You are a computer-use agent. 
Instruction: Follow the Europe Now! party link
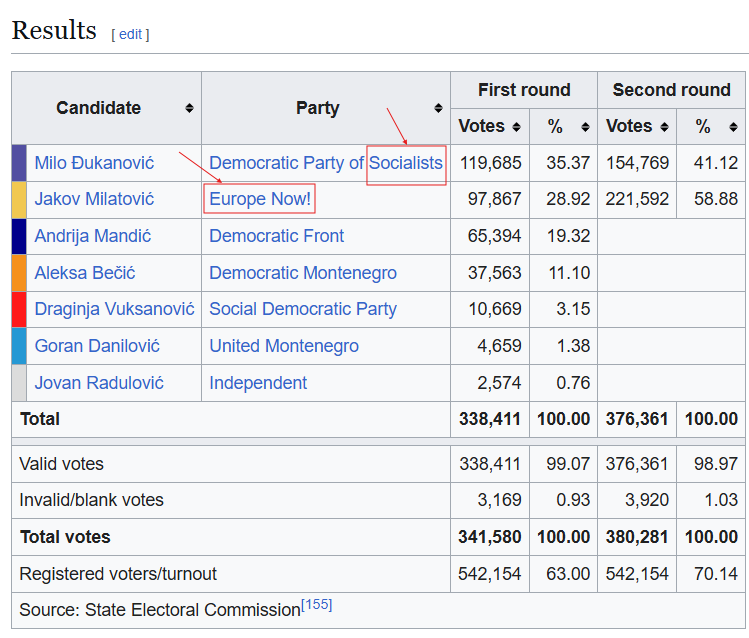[260, 199]
